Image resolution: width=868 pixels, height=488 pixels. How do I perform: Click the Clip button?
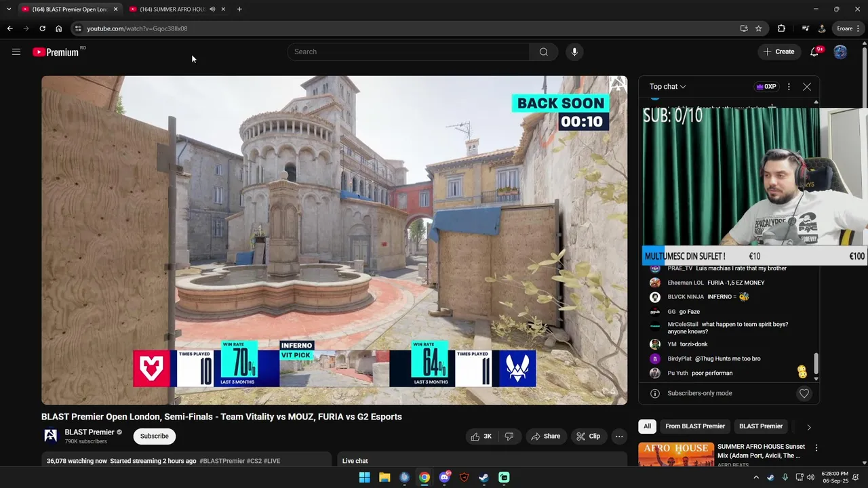588,436
